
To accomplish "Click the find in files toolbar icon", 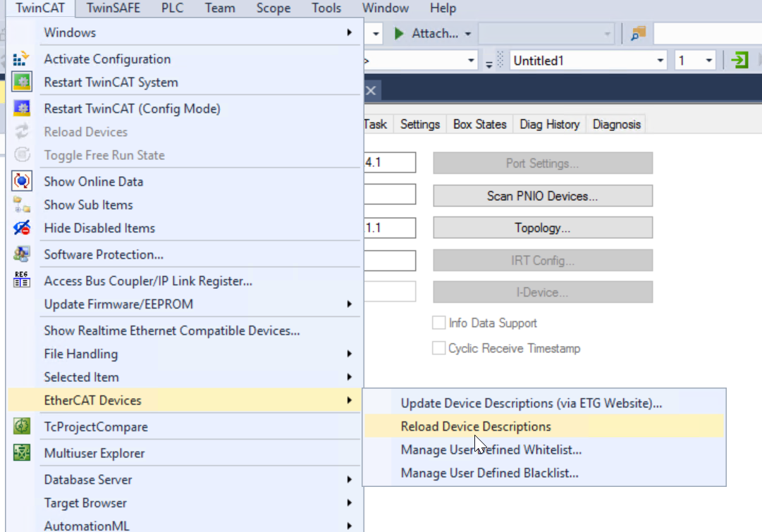I will [638, 34].
